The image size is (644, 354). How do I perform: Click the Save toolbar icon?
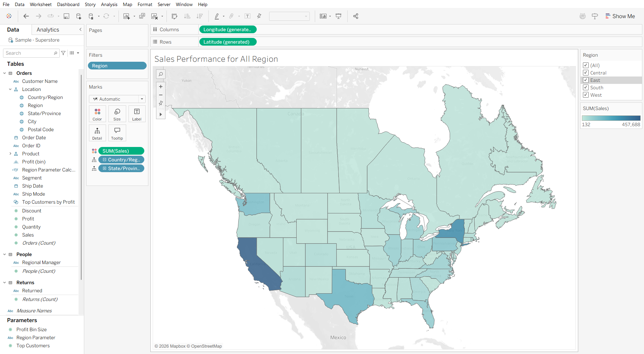click(x=66, y=16)
